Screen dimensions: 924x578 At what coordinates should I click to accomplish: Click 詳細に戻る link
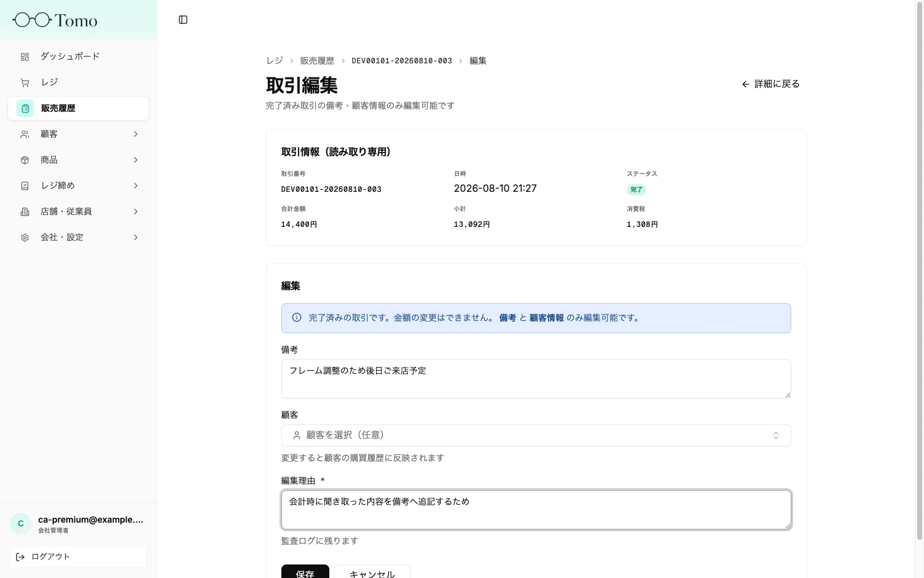pos(770,84)
